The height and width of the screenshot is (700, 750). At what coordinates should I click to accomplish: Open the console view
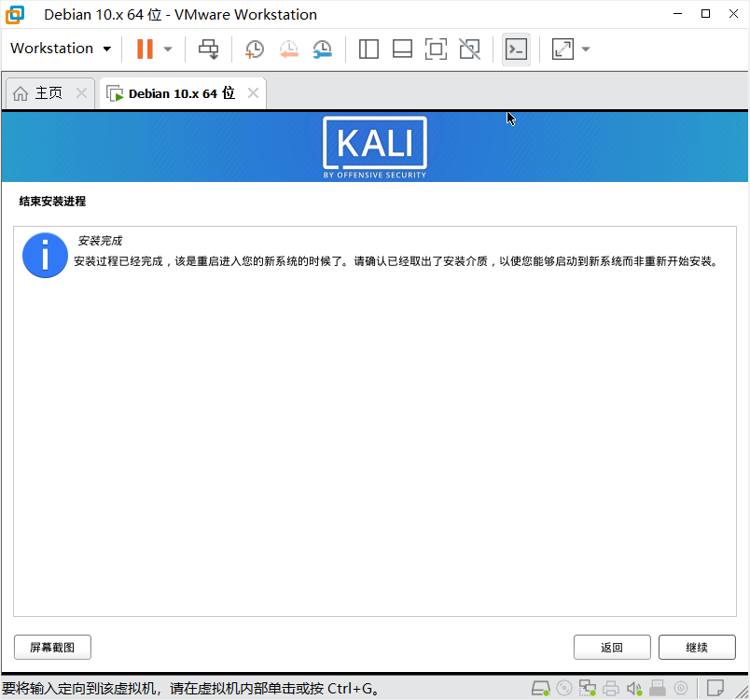(516, 49)
